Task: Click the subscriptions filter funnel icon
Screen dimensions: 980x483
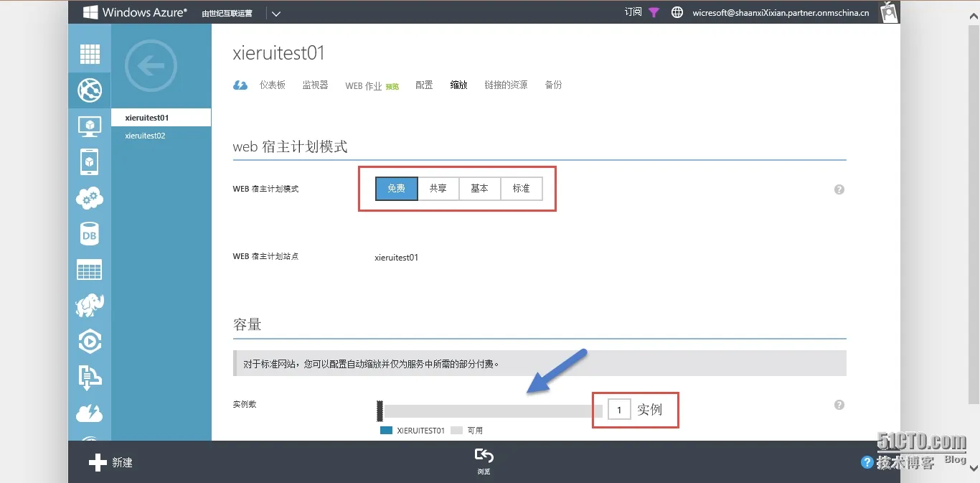Action: [654, 12]
